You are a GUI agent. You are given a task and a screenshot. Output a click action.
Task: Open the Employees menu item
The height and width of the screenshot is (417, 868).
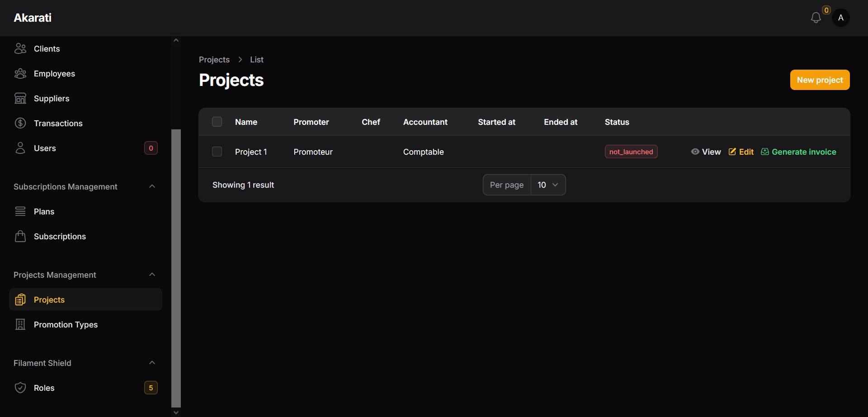pos(54,73)
